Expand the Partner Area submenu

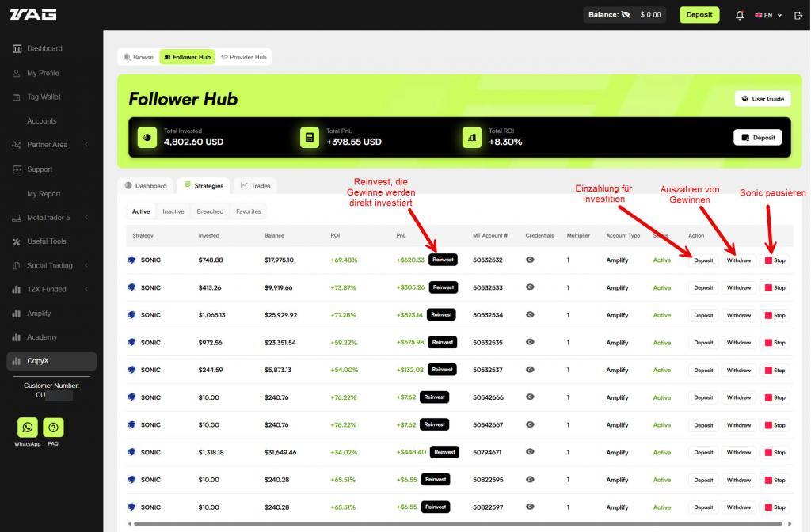coord(86,145)
